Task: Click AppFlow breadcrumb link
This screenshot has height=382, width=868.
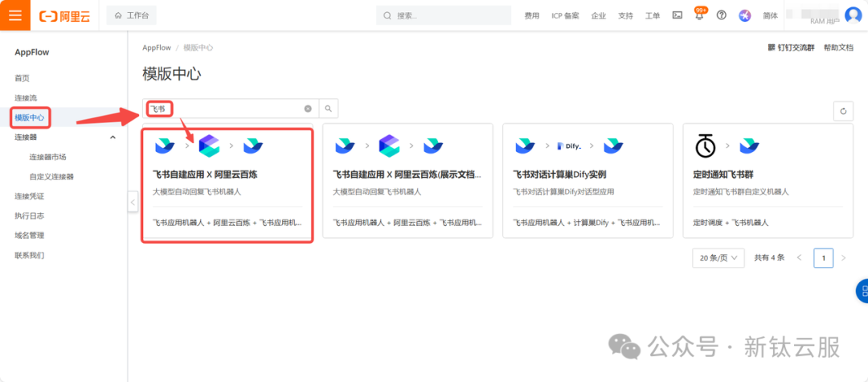Action: pos(157,47)
